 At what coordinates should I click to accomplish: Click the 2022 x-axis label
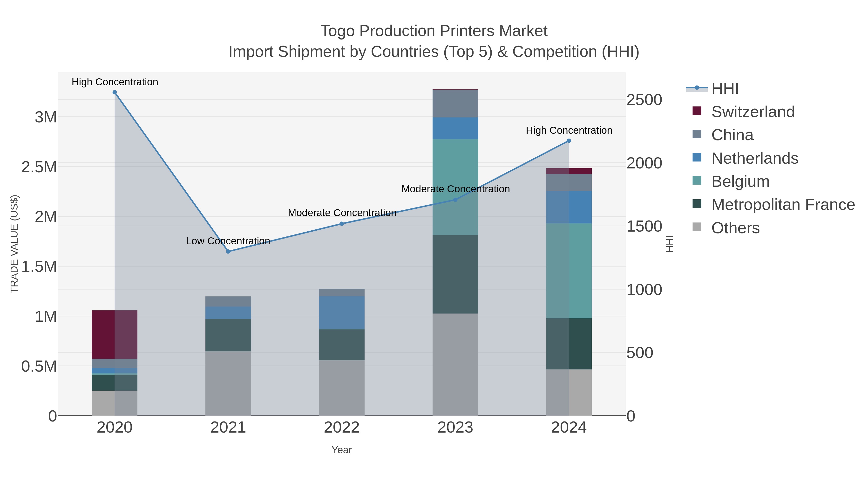pos(342,428)
